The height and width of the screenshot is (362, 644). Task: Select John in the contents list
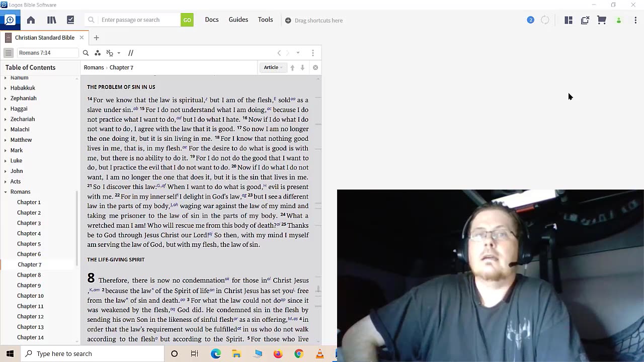point(17,171)
